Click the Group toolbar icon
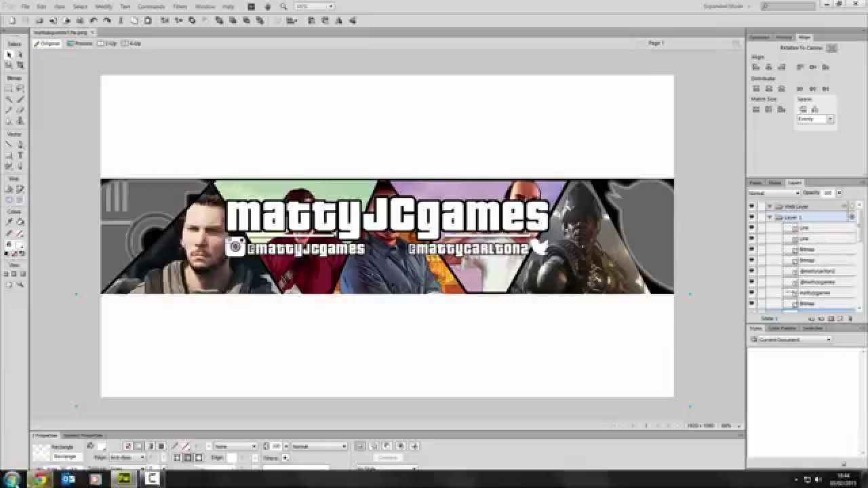Viewport: 868px width, 488px height. coord(165,20)
